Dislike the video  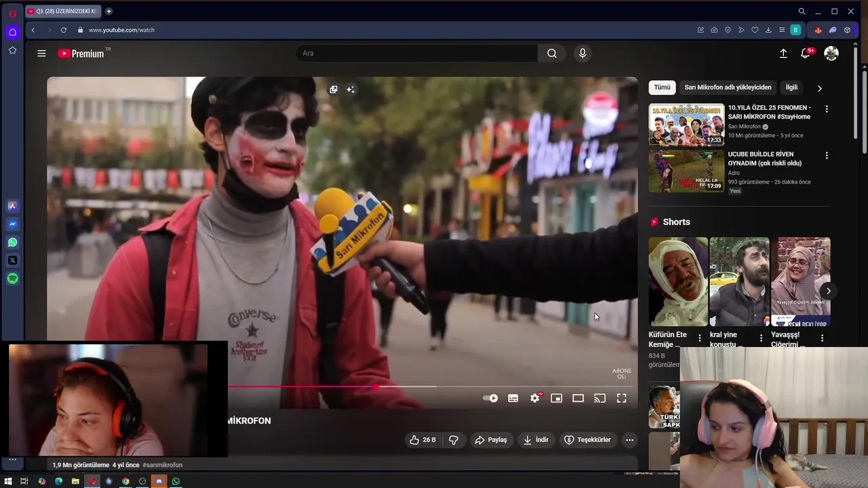tap(454, 440)
